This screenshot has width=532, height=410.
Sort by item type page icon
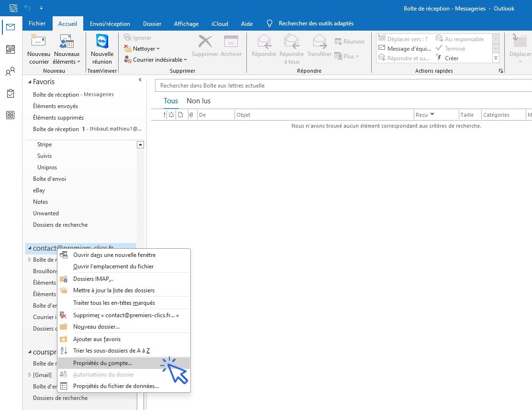point(181,115)
